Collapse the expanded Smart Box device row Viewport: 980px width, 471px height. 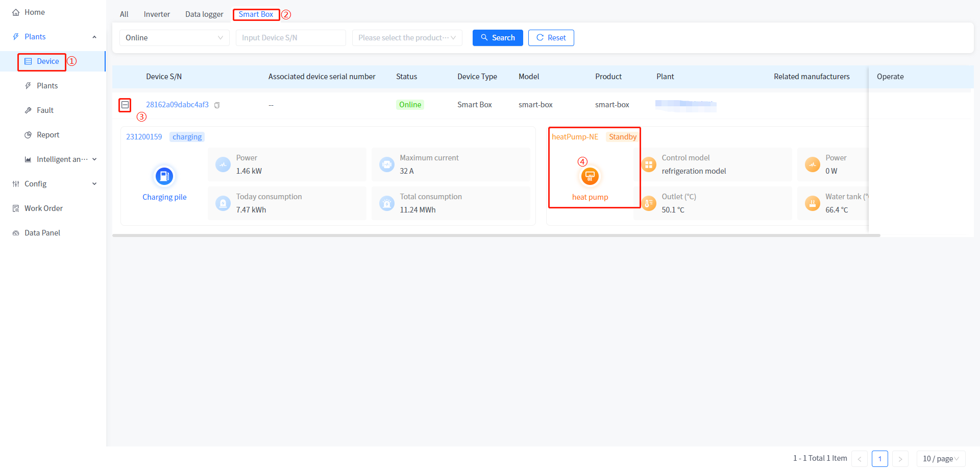(x=125, y=105)
